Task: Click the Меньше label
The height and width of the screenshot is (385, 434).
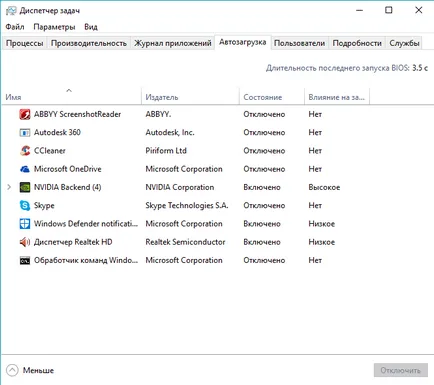Action: [x=38, y=370]
